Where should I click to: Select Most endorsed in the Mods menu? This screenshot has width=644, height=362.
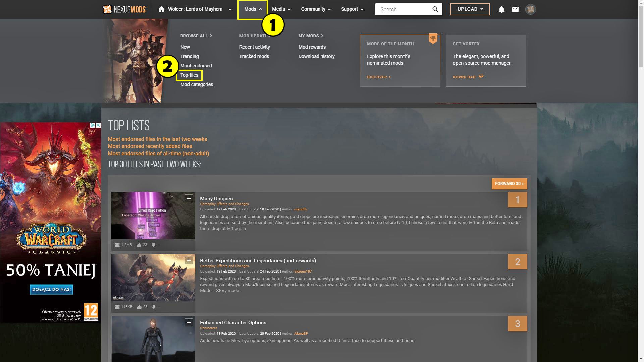pos(196,66)
